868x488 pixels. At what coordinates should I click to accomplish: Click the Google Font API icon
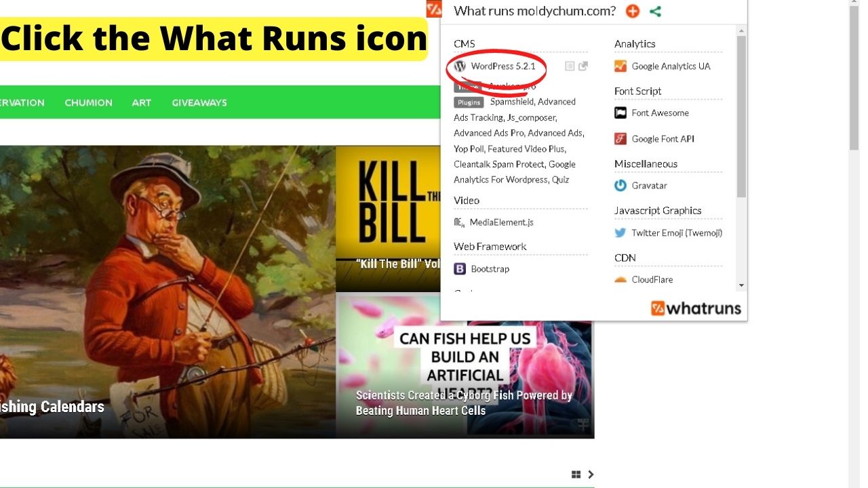tap(620, 139)
